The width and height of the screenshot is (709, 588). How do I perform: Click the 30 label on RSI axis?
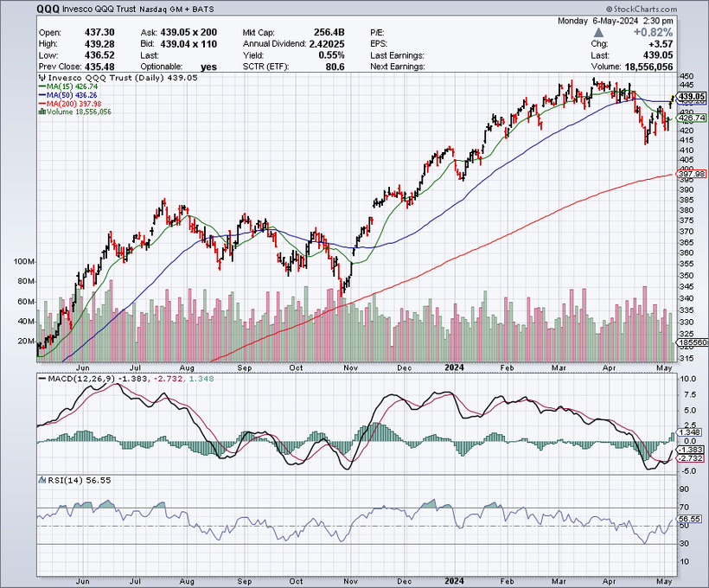click(684, 543)
